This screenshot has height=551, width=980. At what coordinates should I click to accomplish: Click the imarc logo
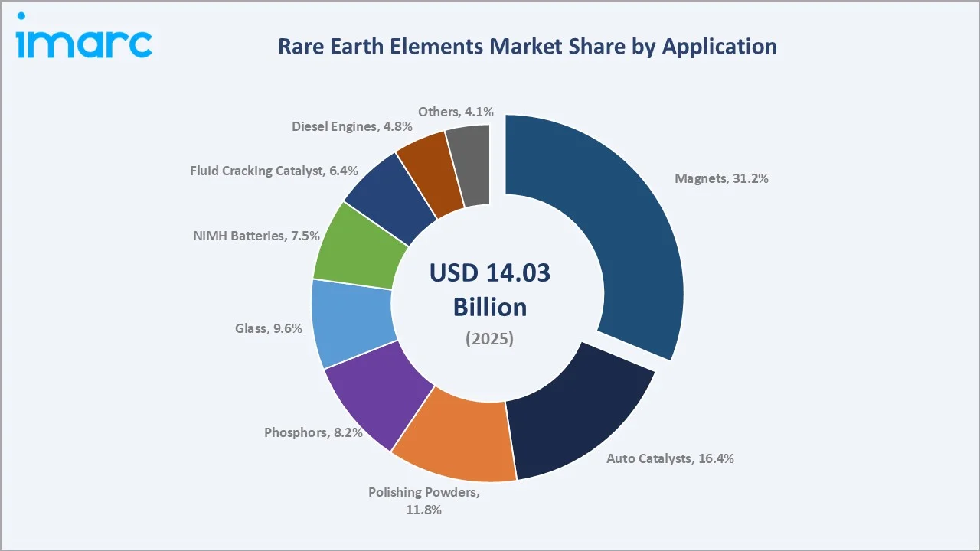click(x=83, y=36)
